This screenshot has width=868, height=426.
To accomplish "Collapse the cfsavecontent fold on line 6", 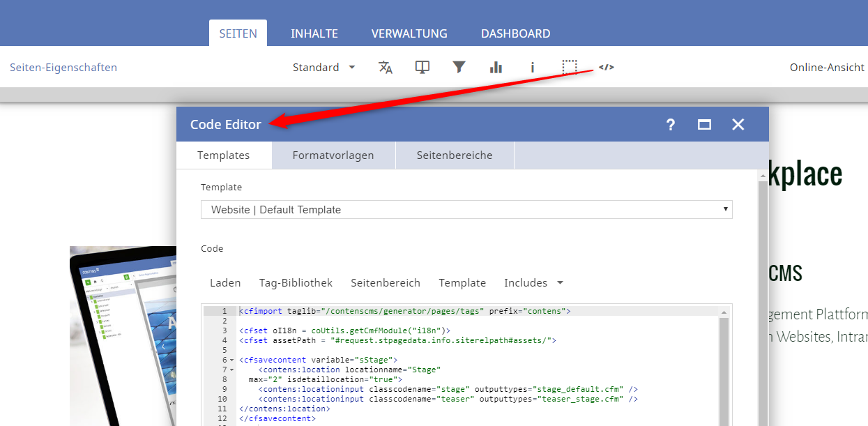I will [x=231, y=360].
